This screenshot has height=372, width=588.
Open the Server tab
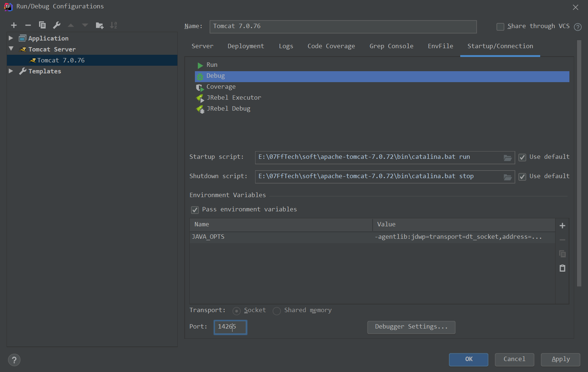point(202,46)
